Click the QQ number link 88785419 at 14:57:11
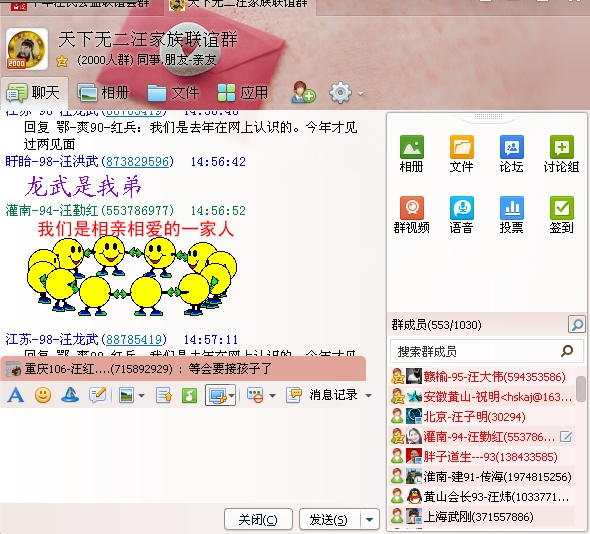590x534 pixels. [x=134, y=339]
